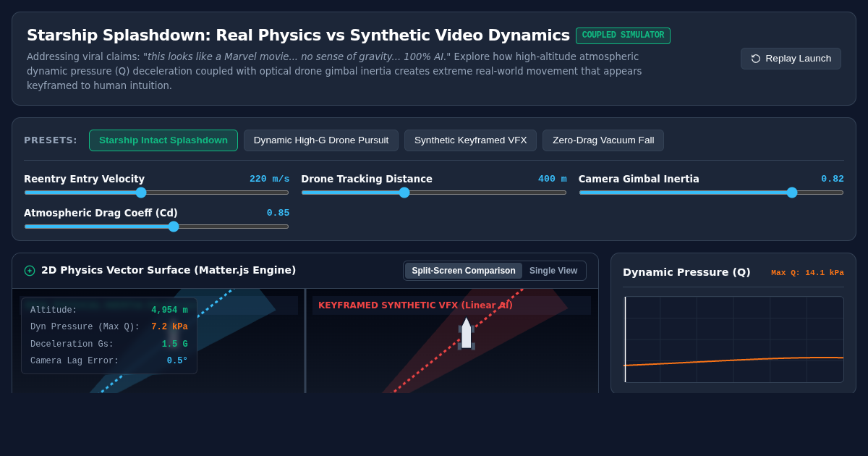868x456 pixels.
Task: Pick the Zero-Drag Vacuum Fall preset
Action: [603, 140]
